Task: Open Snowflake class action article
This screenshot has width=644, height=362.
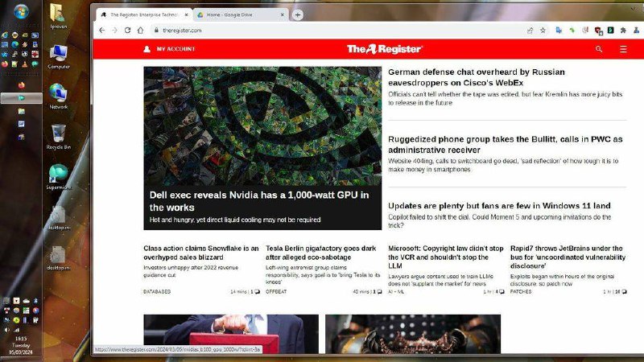Action: tap(200, 253)
